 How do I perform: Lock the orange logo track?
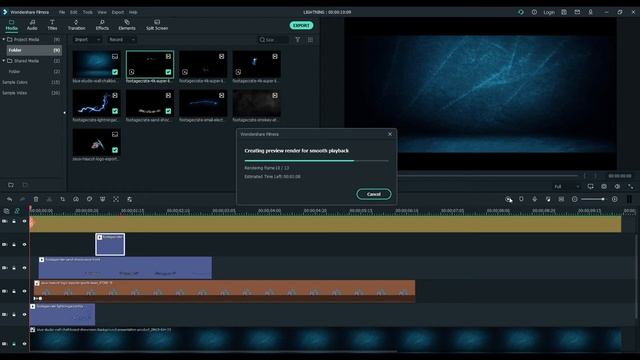point(14,291)
